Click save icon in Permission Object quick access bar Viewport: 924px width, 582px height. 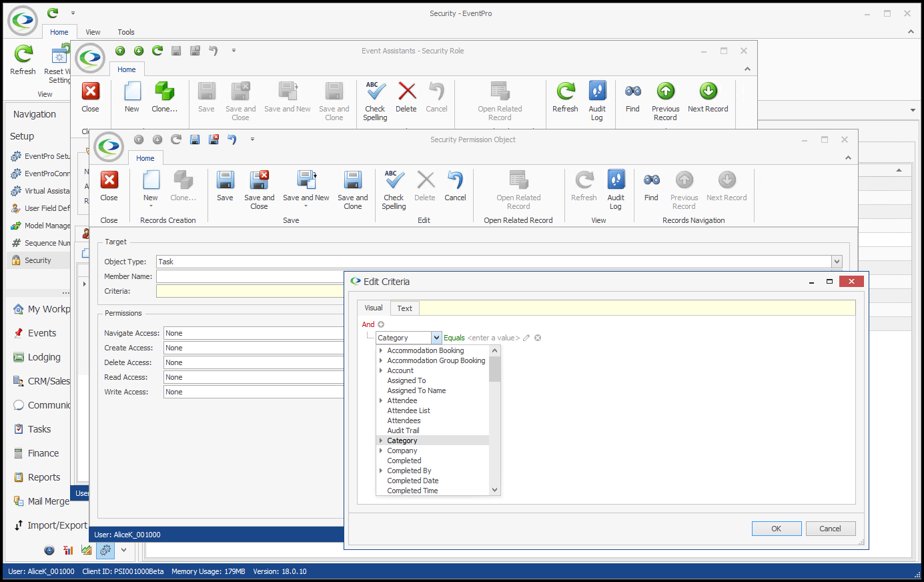[195, 139]
